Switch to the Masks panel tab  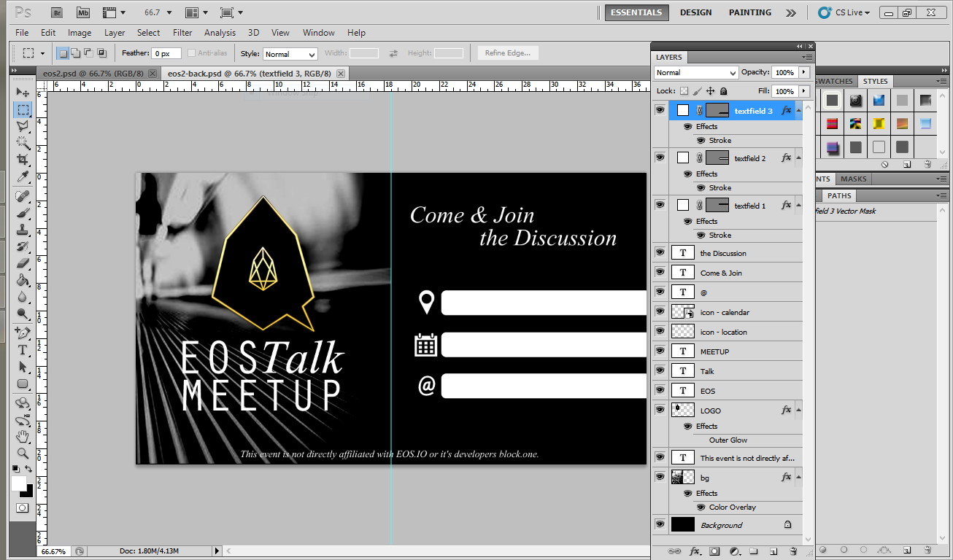pyautogui.click(x=853, y=179)
